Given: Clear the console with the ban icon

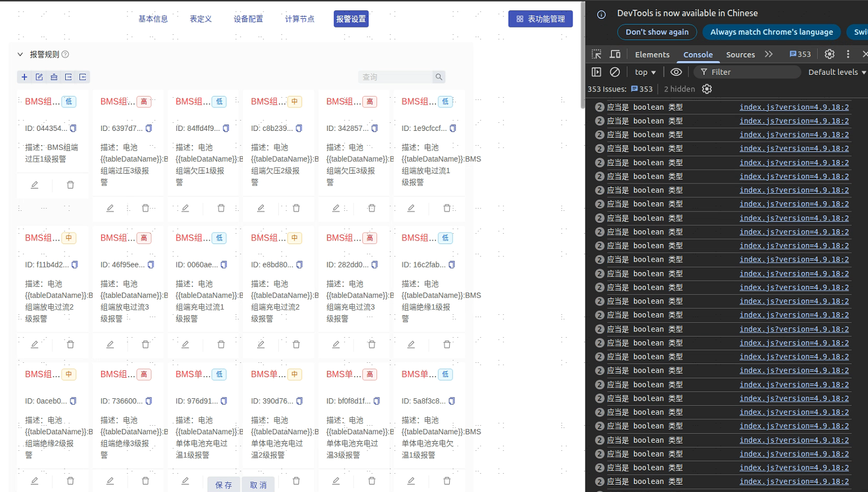Looking at the screenshot, I should point(615,72).
